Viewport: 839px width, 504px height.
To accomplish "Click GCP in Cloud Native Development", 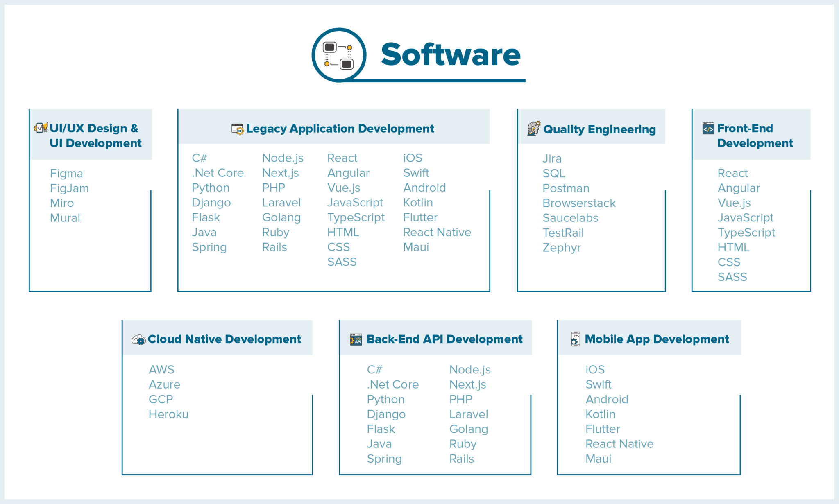I will [x=161, y=400].
